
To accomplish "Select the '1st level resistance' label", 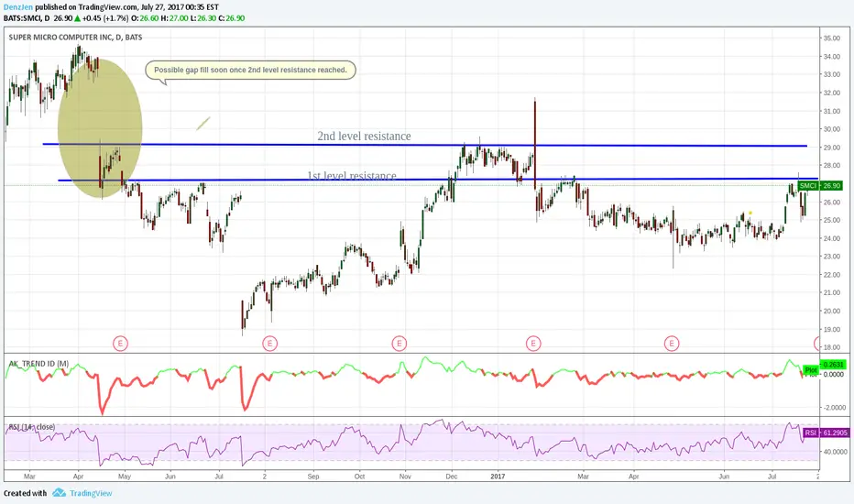I will click(x=351, y=175).
